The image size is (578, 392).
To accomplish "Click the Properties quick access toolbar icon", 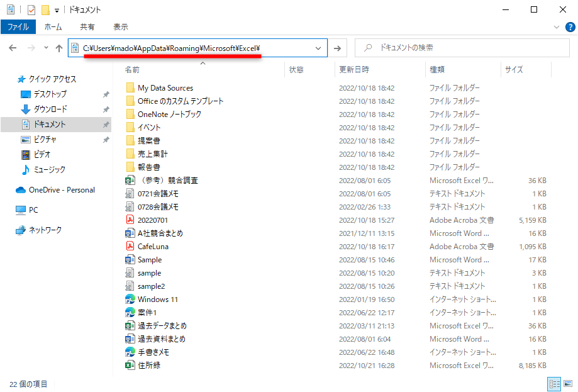I will point(31,10).
